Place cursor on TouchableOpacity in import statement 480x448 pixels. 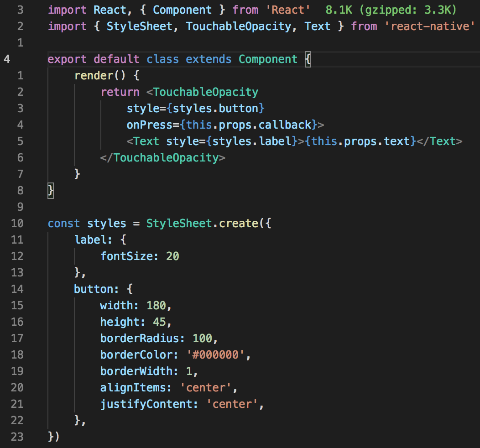coord(238,26)
